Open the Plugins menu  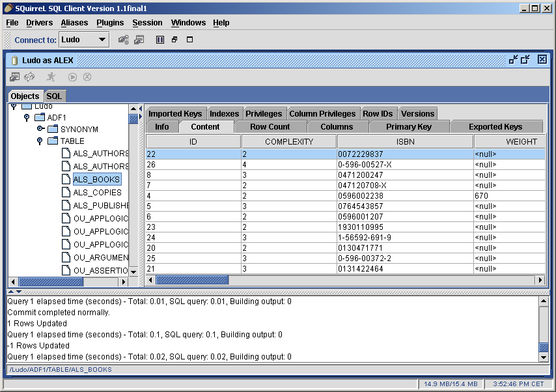click(110, 23)
